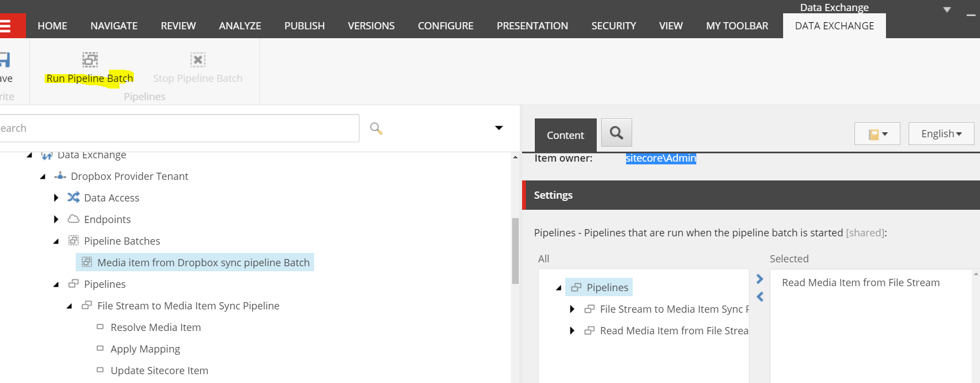Expand the Data Access tree node
The height and width of the screenshot is (383, 980).
pyautogui.click(x=56, y=198)
